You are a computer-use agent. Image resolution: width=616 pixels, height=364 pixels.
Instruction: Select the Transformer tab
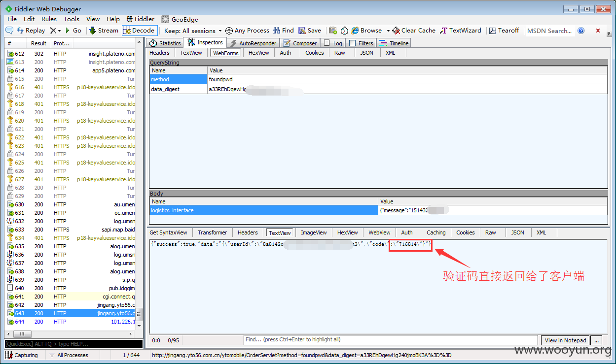point(212,232)
